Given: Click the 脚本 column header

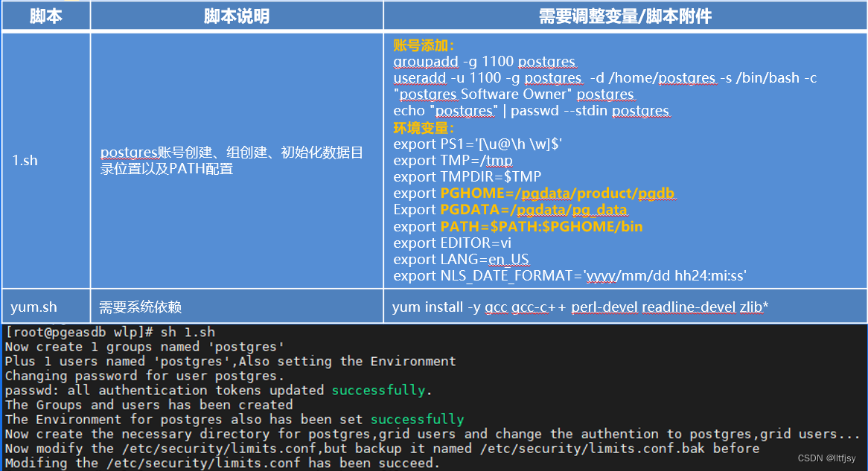Looking at the screenshot, I should (46, 16).
